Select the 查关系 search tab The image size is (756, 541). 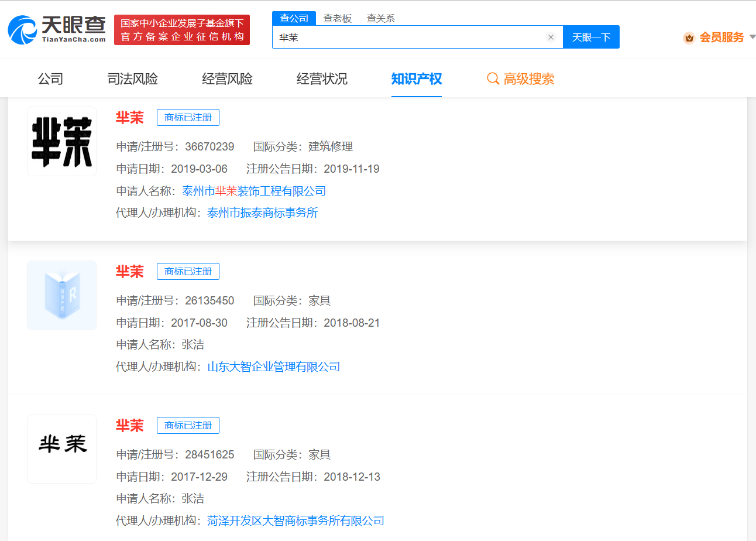point(381,18)
